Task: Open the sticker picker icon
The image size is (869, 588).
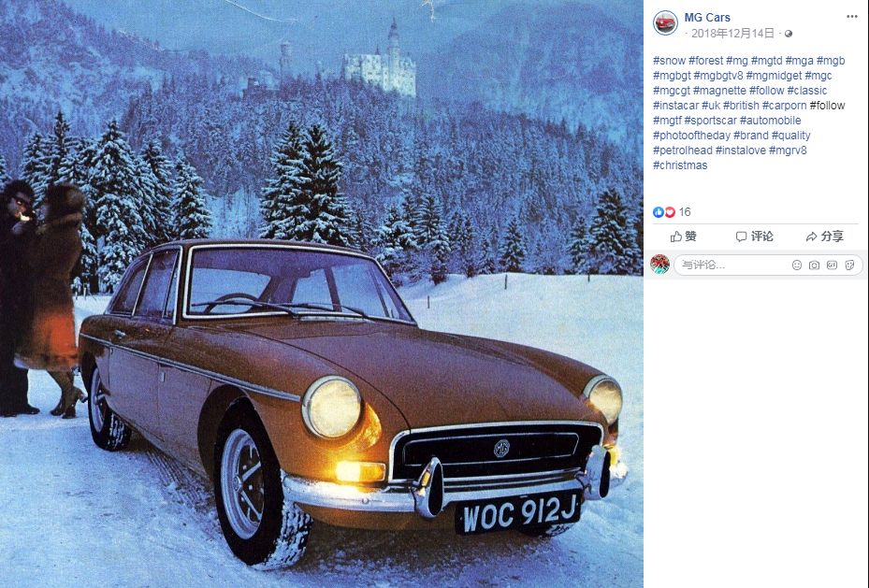Action: 849,265
